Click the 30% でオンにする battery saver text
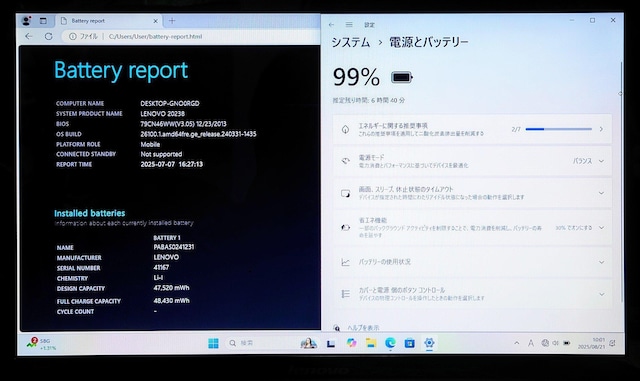Image resolution: width=640 pixels, height=381 pixels. [573, 227]
